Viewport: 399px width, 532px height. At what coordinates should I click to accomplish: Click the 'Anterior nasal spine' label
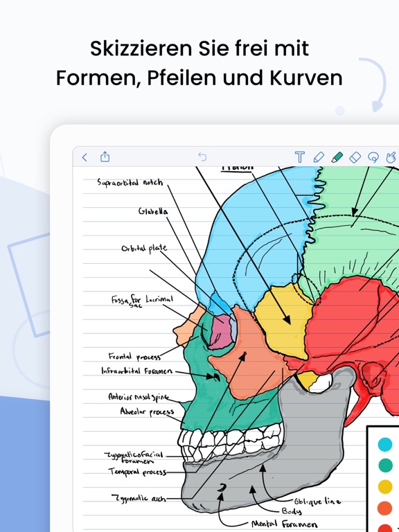[x=139, y=397]
